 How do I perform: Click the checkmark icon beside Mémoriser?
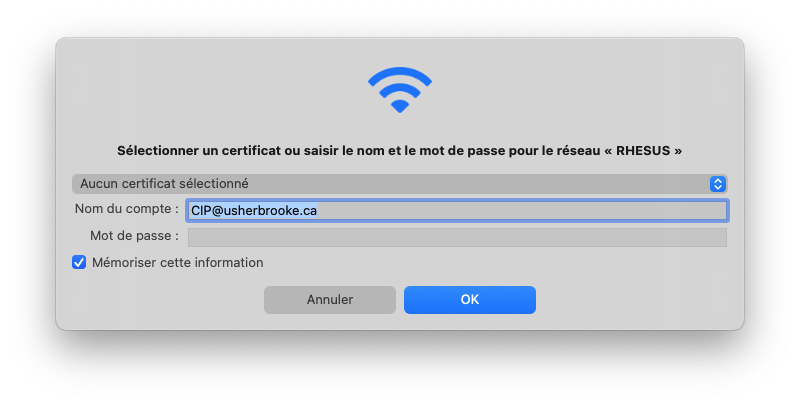coord(79,262)
